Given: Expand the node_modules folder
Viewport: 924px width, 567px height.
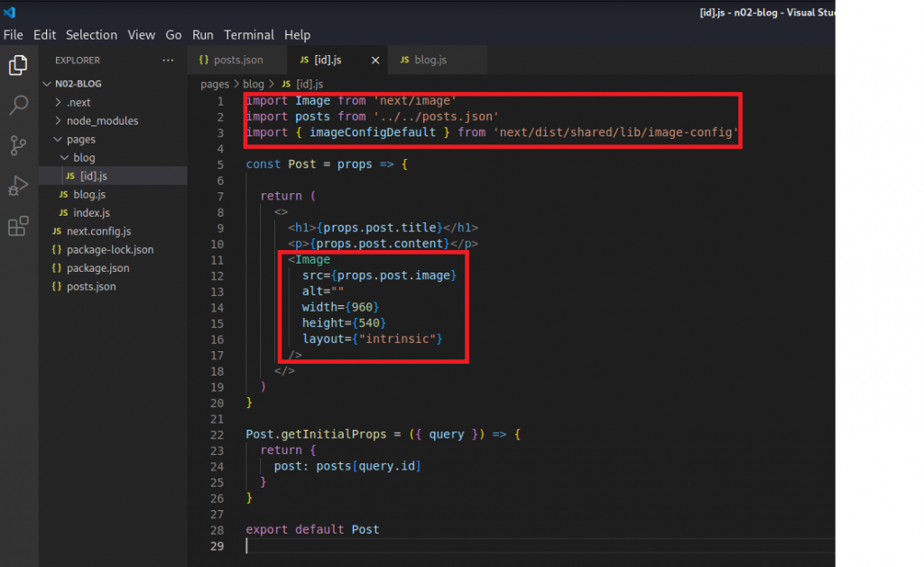Looking at the screenshot, I should [x=102, y=121].
